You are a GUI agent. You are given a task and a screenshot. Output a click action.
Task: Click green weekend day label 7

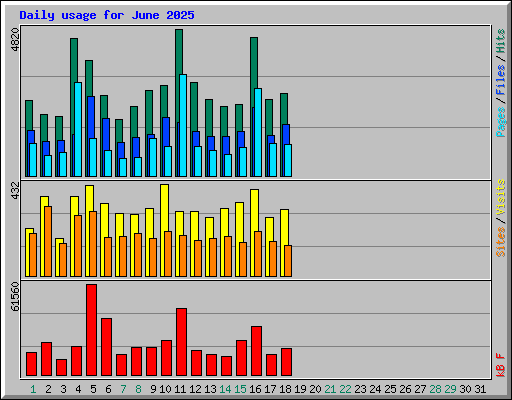click(x=123, y=389)
